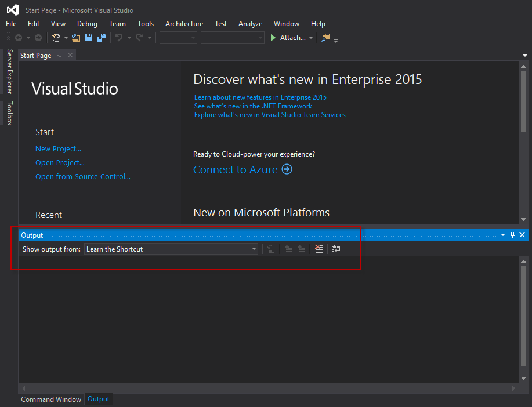
Task: Open Learn about new features in Enterprise 2015
Action: [x=260, y=97]
